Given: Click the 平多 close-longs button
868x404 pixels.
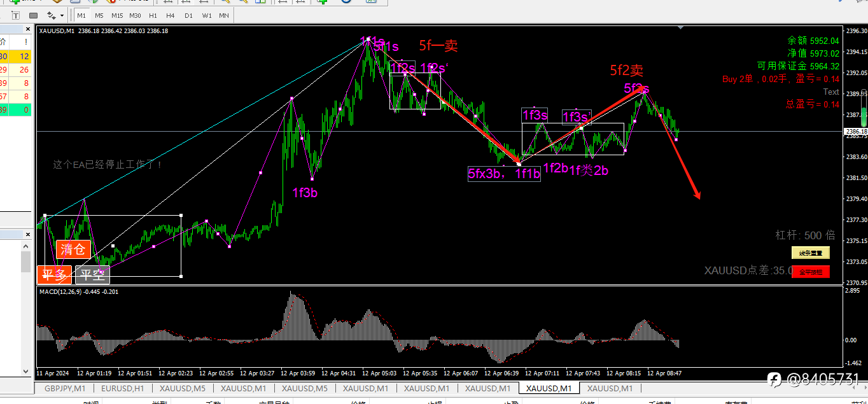Looking at the screenshot, I should [54, 275].
